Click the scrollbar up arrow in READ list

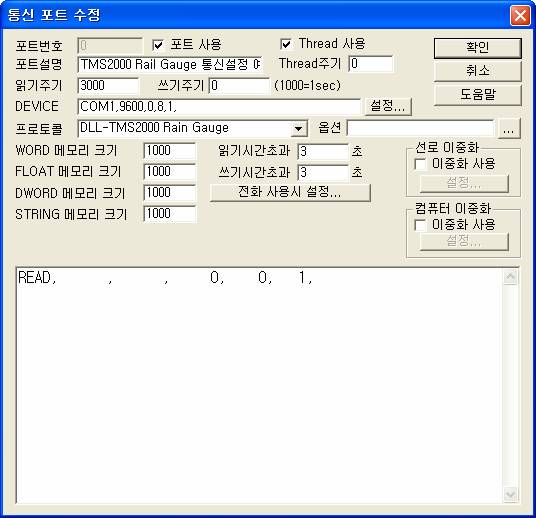510,277
